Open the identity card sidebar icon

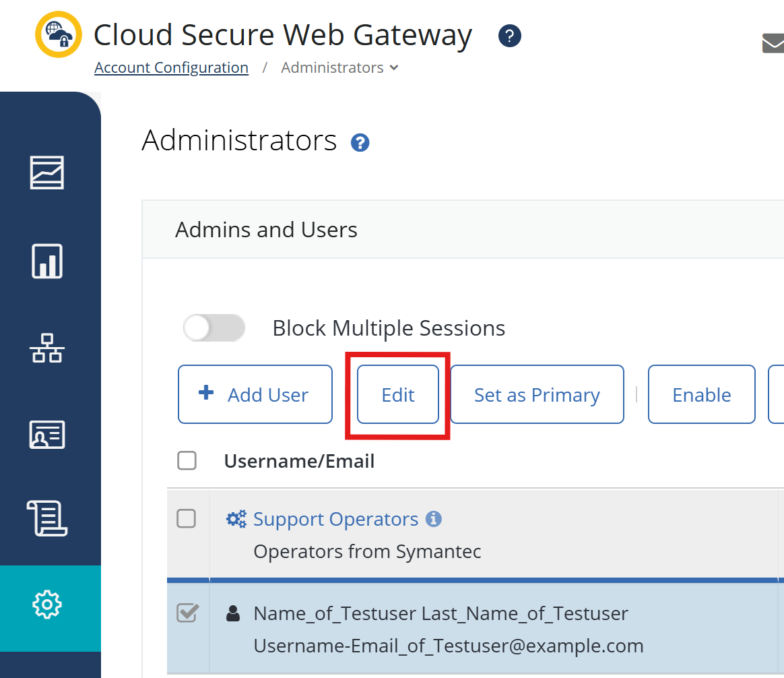(47, 435)
